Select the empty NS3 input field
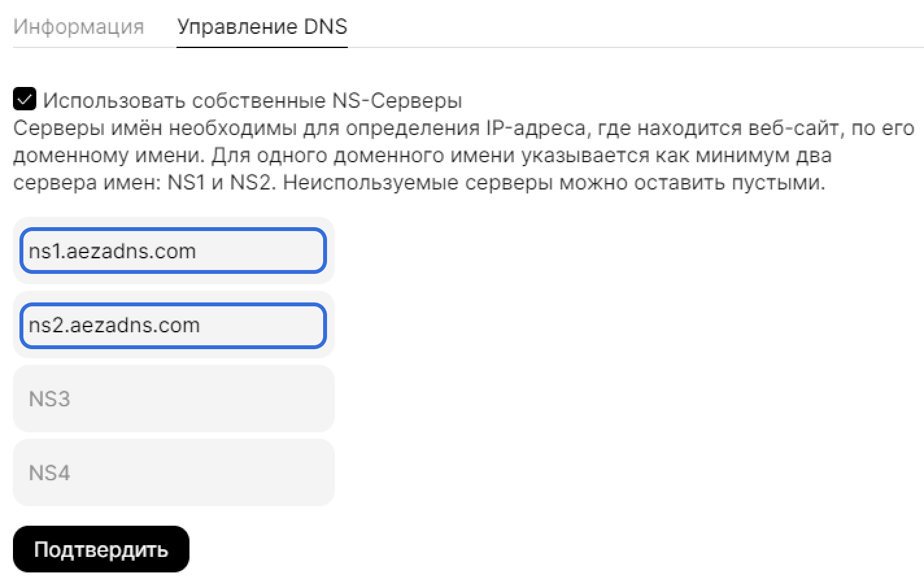The width and height of the screenshot is (924, 588). click(173, 398)
